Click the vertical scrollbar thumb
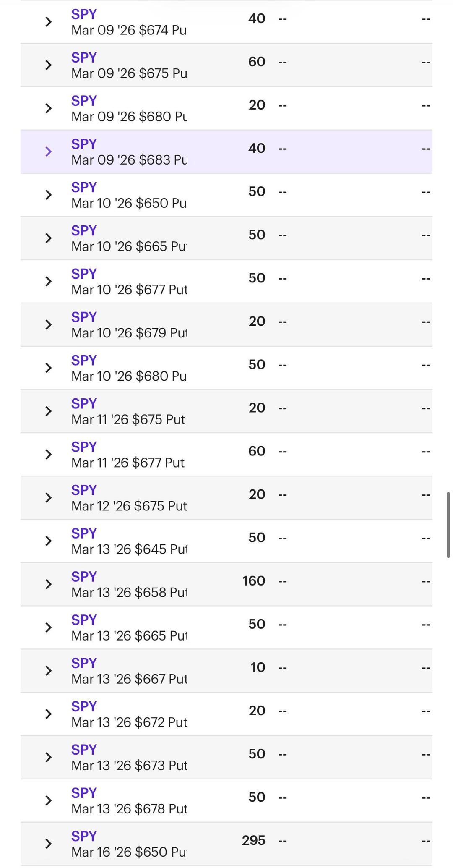 click(448, 525)
